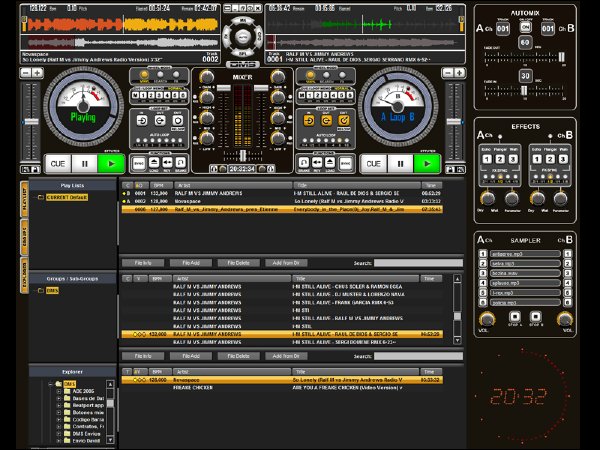
Task: Click deck A BRAKE icon
Action: click(180, 163)
